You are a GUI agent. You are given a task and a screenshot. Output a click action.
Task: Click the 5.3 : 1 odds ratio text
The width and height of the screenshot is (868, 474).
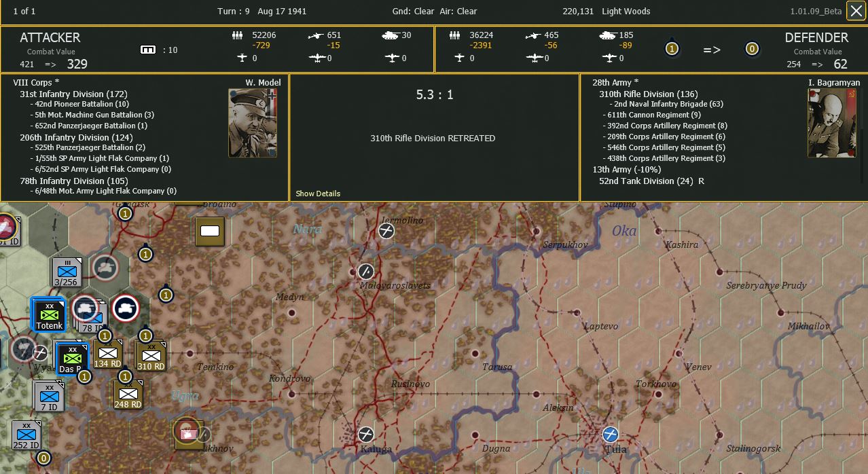[x=435, y=95]
